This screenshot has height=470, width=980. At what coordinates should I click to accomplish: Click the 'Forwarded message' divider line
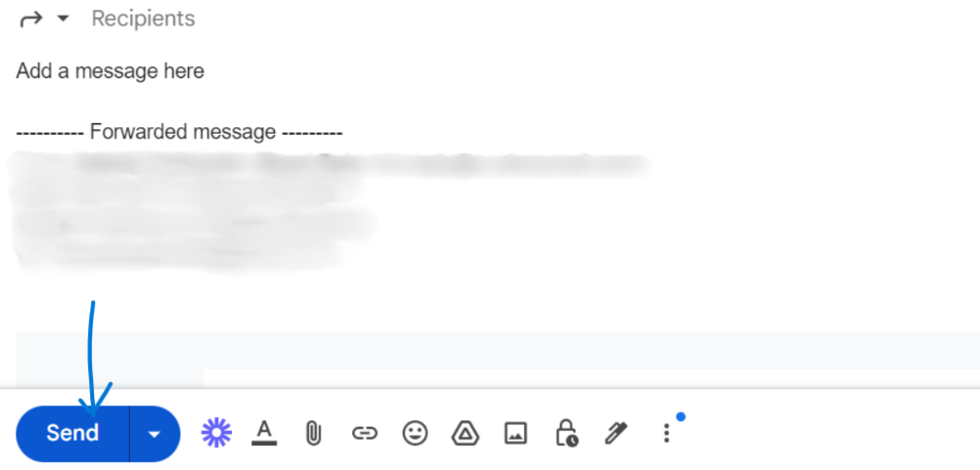(179, 132)
